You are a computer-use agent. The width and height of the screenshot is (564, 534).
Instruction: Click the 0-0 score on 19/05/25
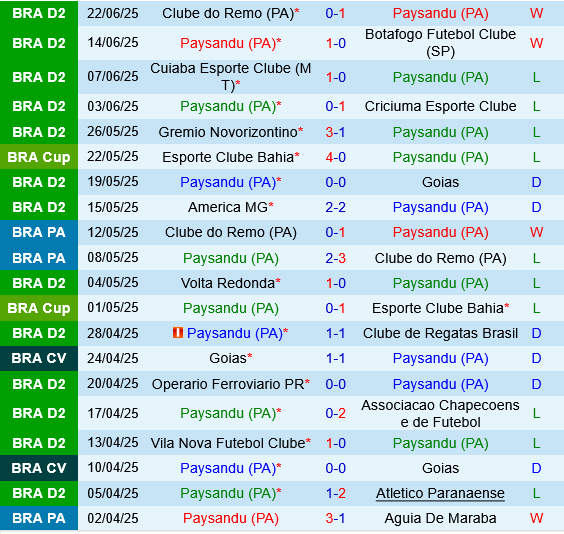(335, 182)
